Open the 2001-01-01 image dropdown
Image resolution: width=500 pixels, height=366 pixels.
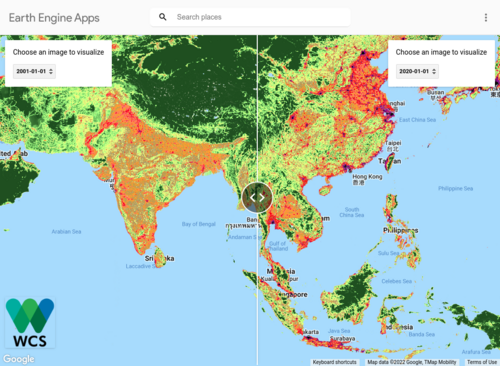(x=34, y=71)
